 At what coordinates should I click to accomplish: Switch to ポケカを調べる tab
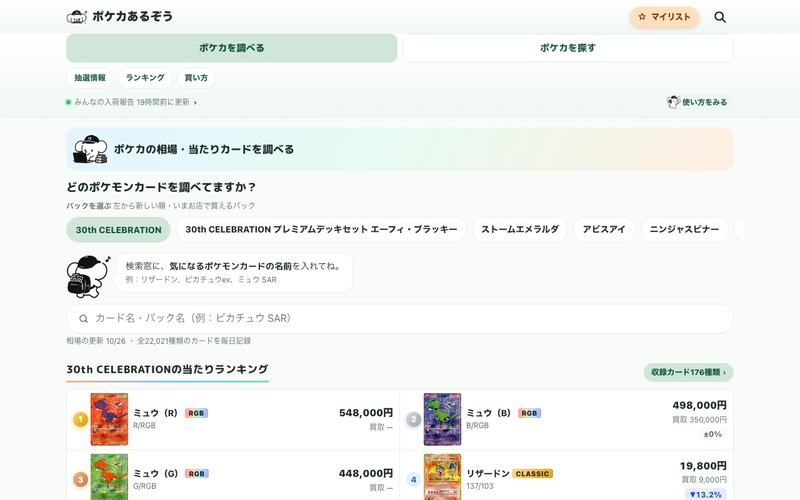232,48
